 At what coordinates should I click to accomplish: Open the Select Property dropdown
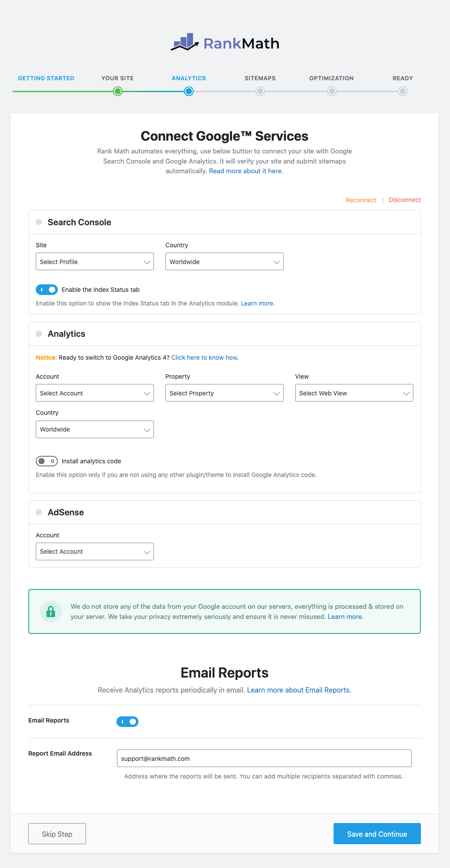click(x=224, y=393)
